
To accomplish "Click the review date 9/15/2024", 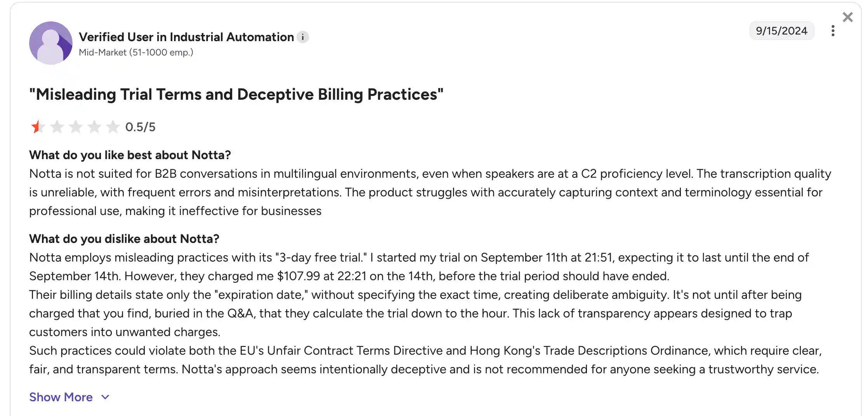I will point(781,31).
